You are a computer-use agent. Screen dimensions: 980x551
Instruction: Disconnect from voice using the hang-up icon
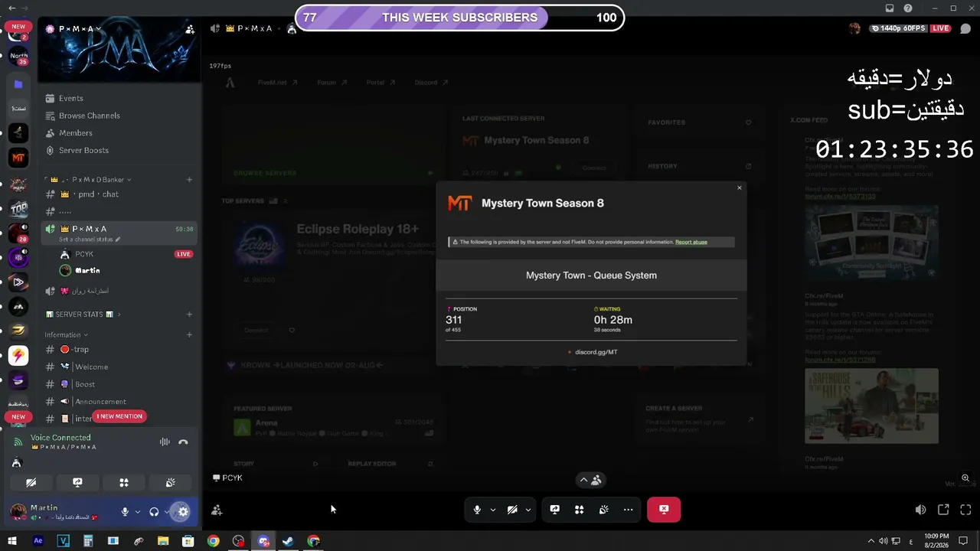pos(183,442)
